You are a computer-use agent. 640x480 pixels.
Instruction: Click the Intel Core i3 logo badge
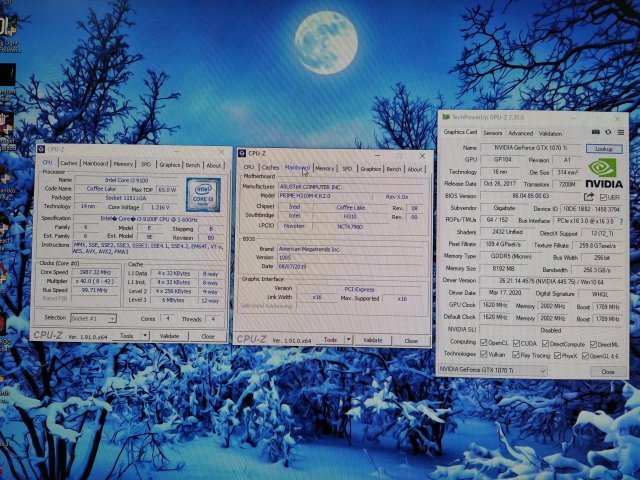pos(204,188)
